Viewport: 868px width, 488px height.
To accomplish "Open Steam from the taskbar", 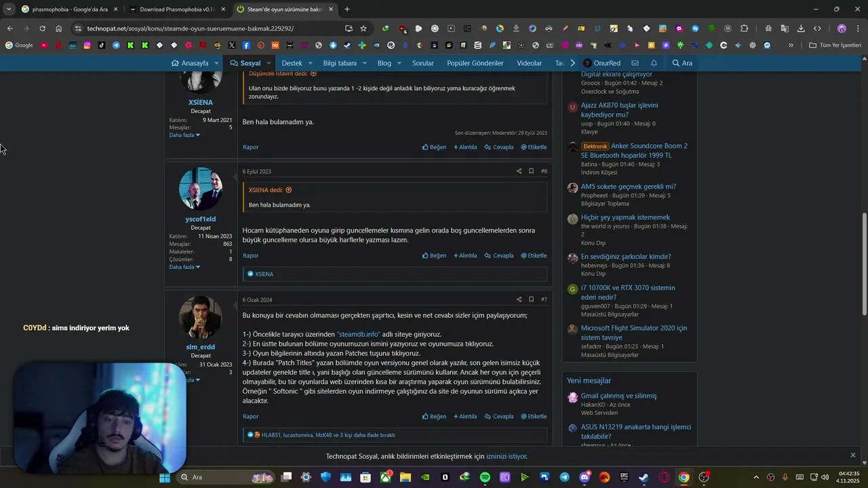I will click(644, 477).
